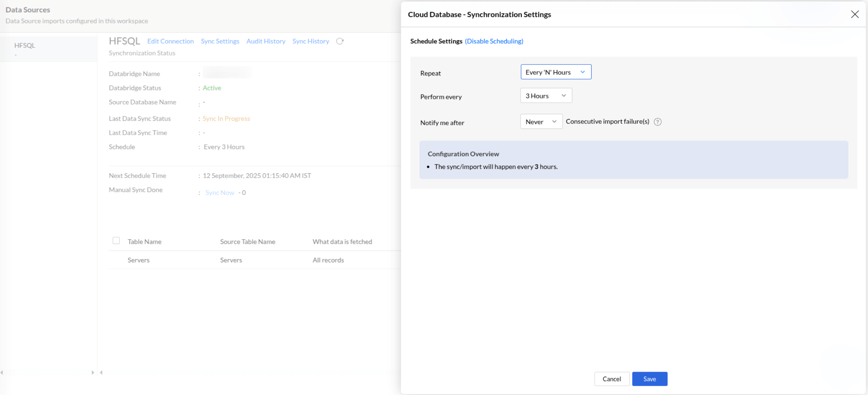Click the refresh sync status icon
868x395 pixels.
(x=339, y=41)
